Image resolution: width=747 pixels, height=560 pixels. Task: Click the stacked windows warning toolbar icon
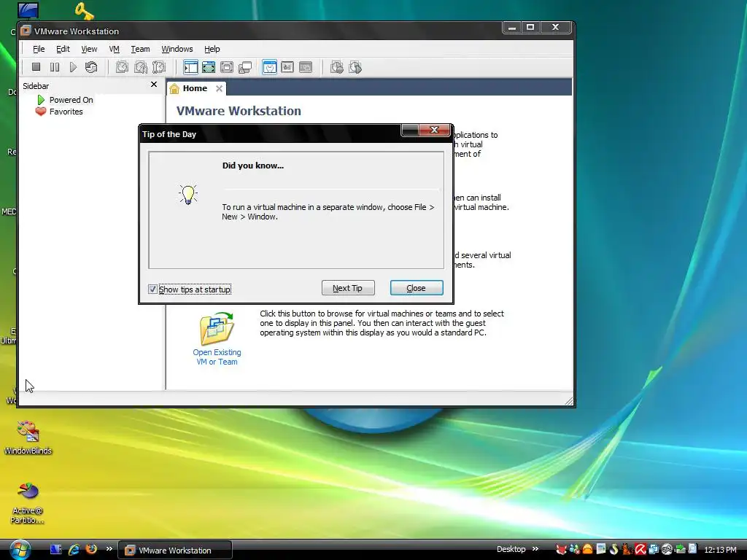[245, 68]
